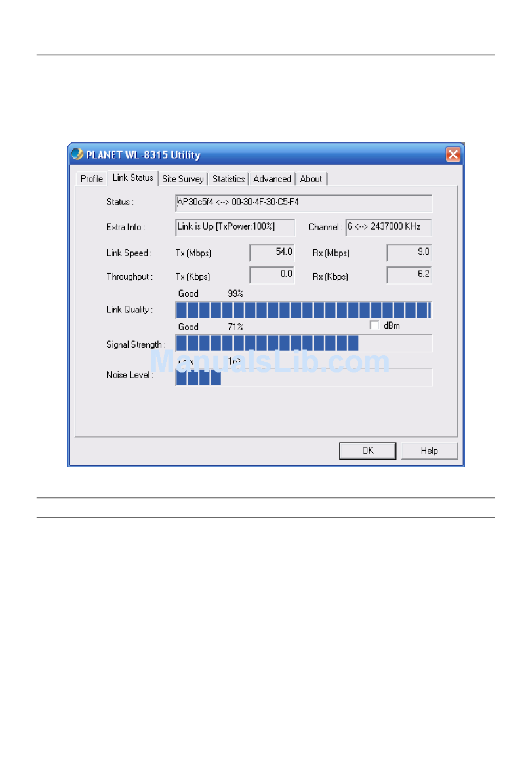Click the Extra Info Link is Up field
Screen dimensions: 532x783
[x=235, y=227]
